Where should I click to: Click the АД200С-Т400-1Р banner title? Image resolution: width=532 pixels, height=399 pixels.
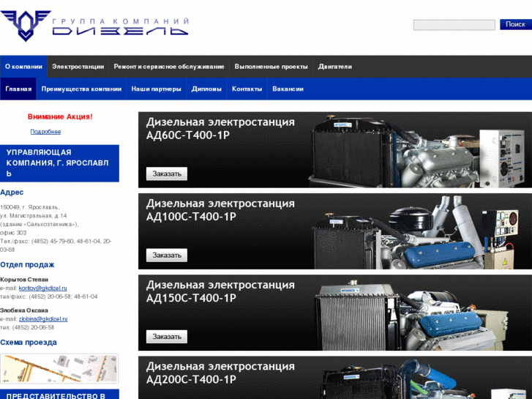click(x=220, y=373)
